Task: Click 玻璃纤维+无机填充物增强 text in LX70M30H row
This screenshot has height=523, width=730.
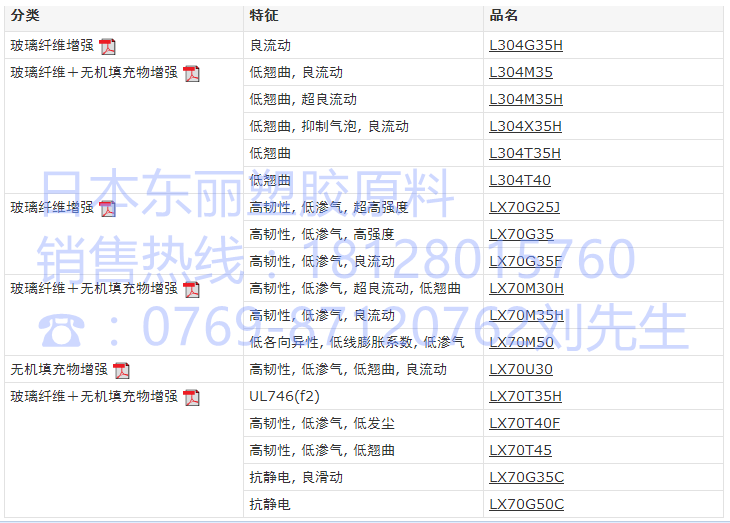Action: point(94,288)
